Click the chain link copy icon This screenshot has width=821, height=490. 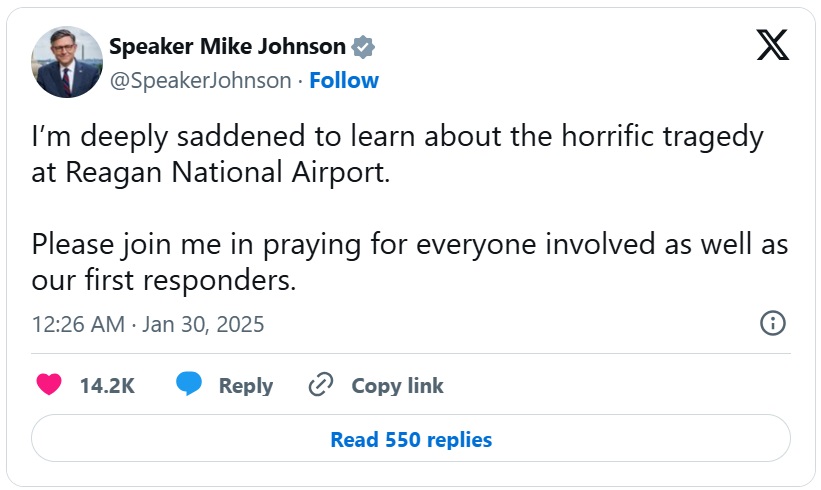pyautogui.click(x=320, y=385)
